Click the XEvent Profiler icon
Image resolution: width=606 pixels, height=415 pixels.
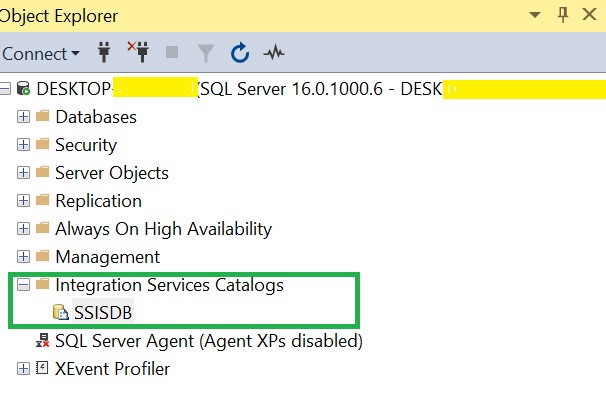point(42,367)
